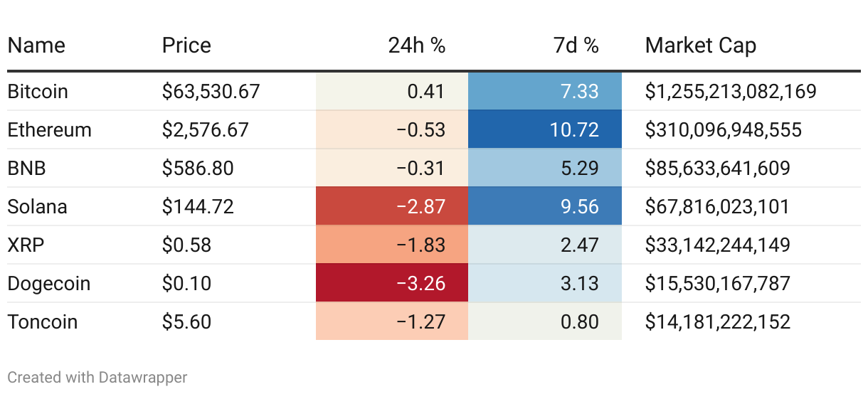Viewport: 868px width, 394px height.
Task: Click Dogecoin's dark red −3.26 cell
Action: coord(392,283)
